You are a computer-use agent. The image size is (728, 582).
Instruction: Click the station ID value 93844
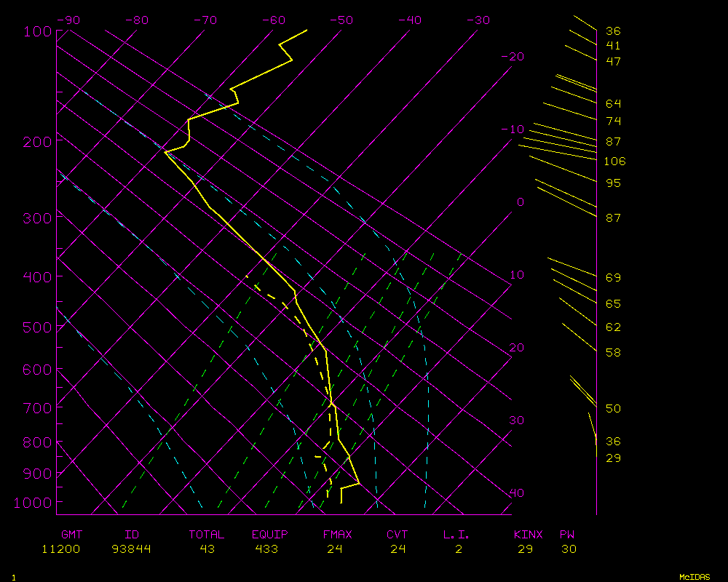pyautogui.click(x=132, y=549)
